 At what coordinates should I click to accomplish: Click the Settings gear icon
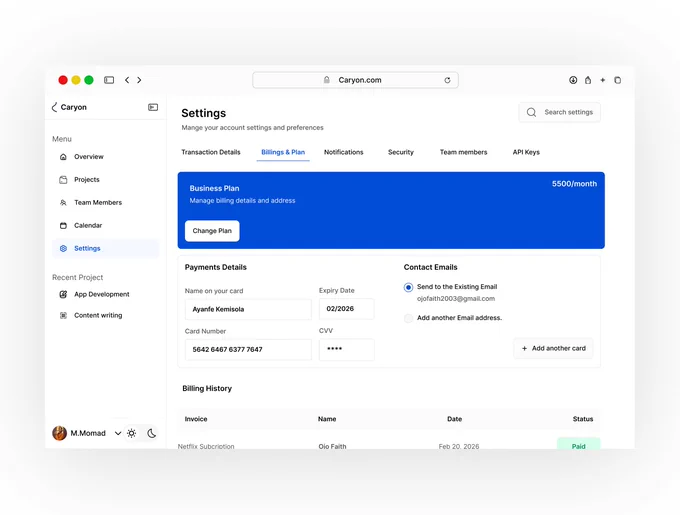click(63, 248)
